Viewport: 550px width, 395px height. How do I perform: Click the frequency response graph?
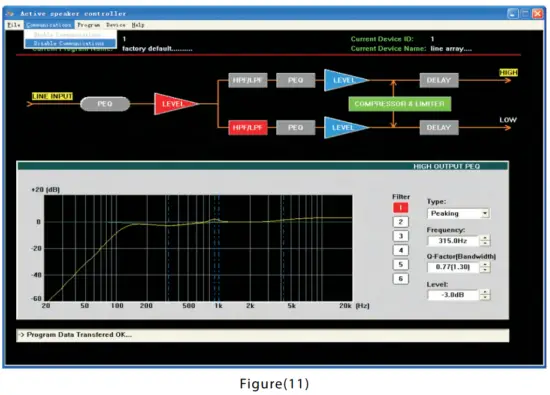[198, 248]
